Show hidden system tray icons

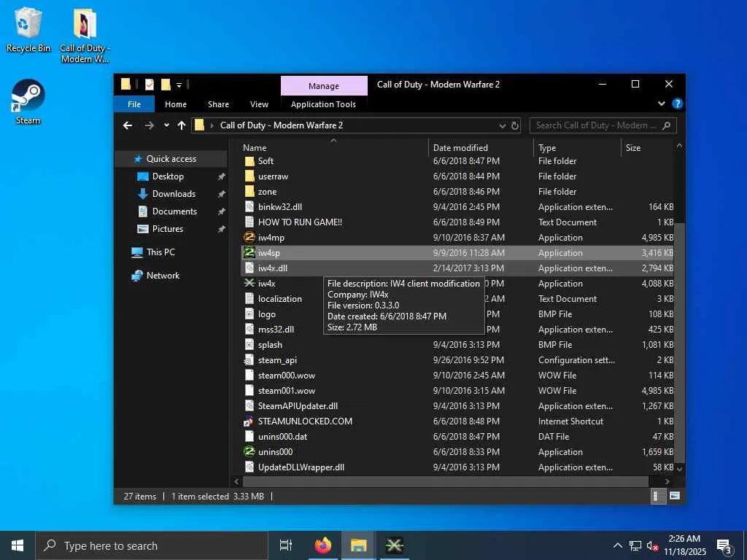click(x=617, y=545)
